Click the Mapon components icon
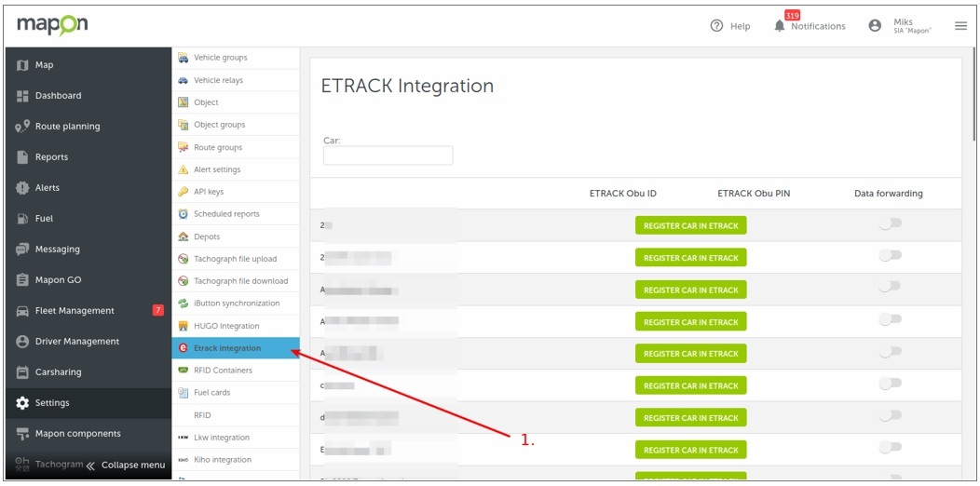This screenshot has height=486, width=980. pos(22,434)
